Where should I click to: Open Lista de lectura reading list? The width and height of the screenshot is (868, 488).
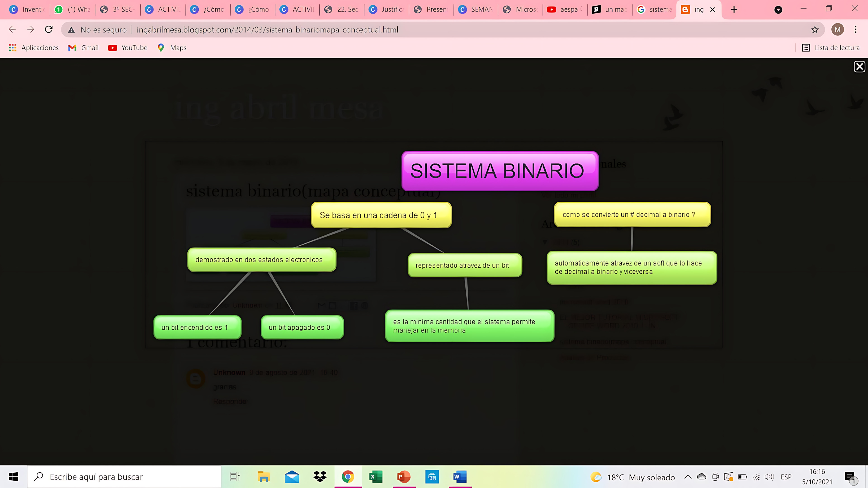tap(831, 48)
